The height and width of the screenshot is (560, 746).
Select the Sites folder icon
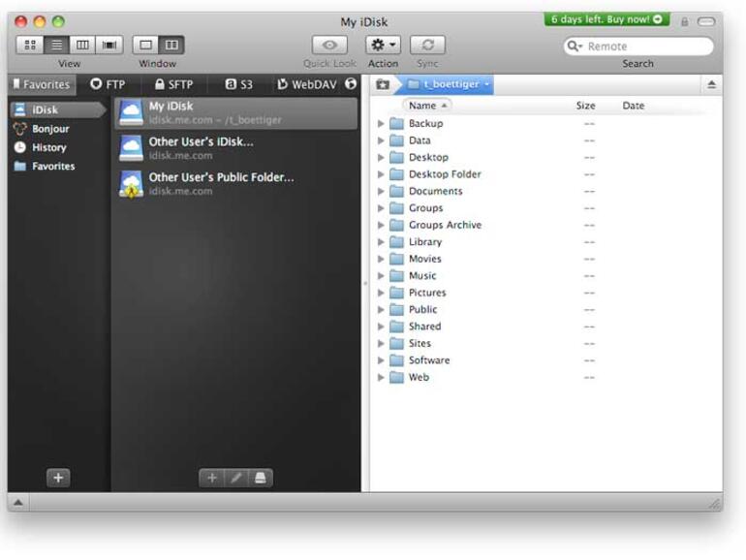point(396,344)
